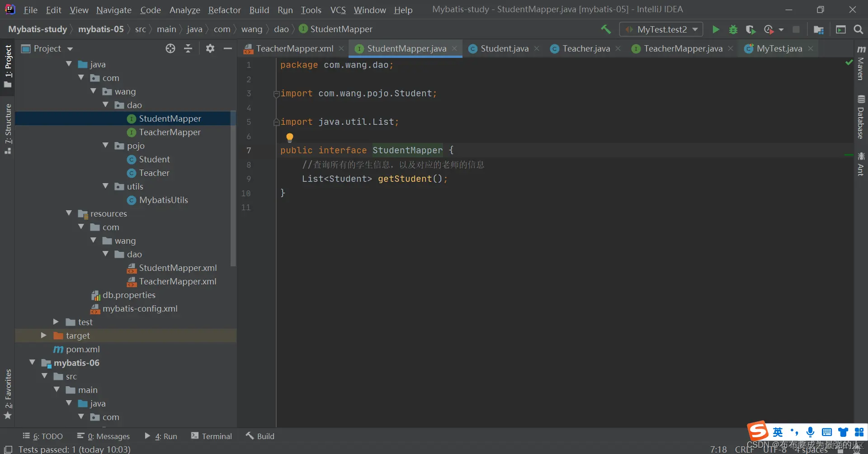The width and height of the screenshot is (868, 454).
Task: Collapse the resources folder
Action: click(69, 213)
